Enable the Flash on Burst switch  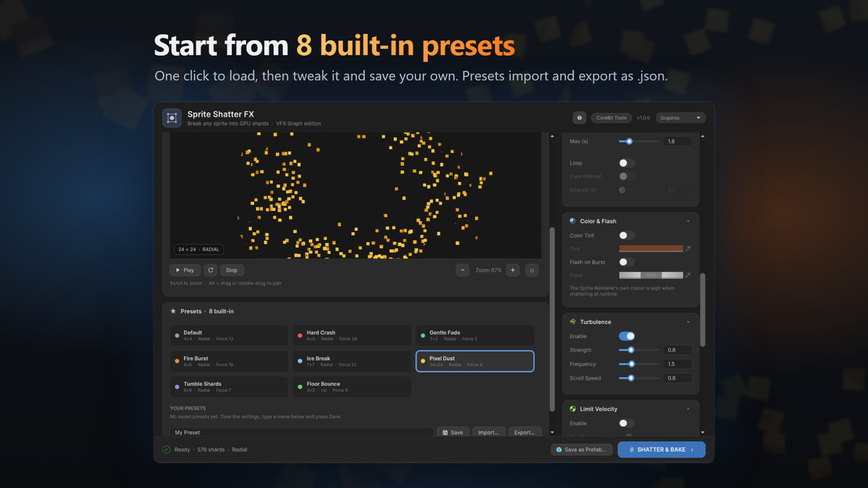626,262
